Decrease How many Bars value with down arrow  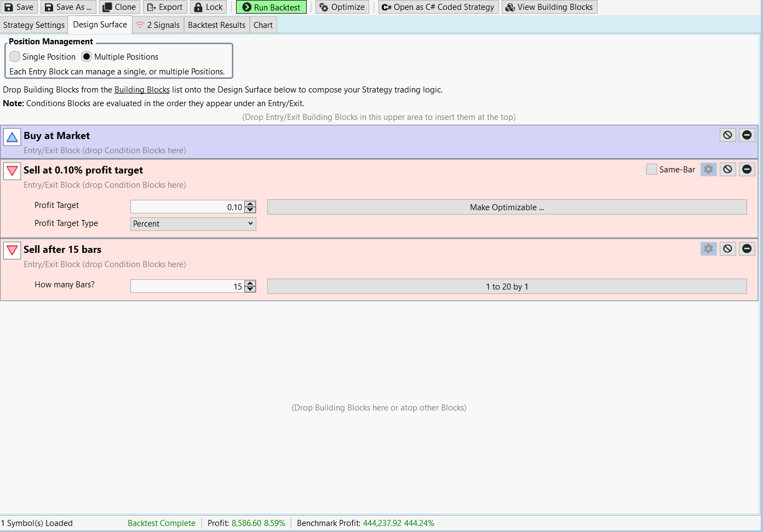pyautogui.click(x=250, y=290)
